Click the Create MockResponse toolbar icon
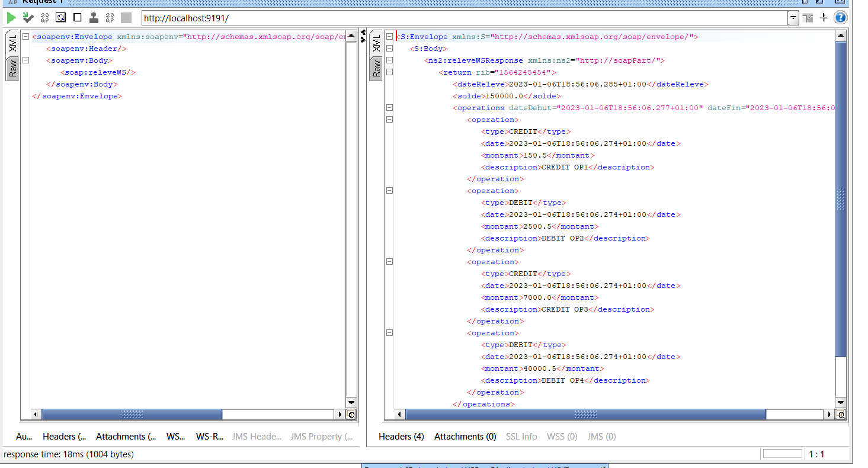The image size is (868, 468). click(44, 18)
